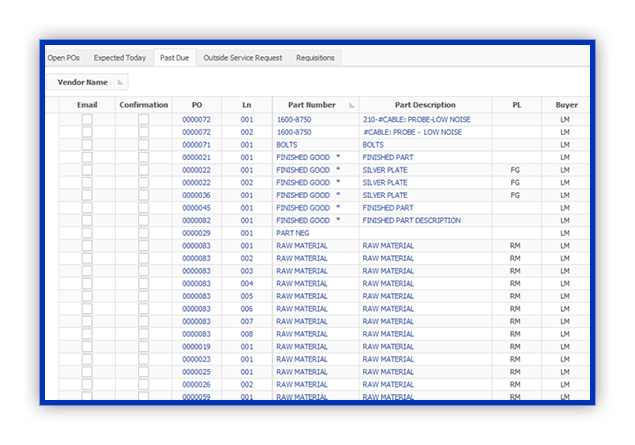The width and height of the screenshot is (635, 445).
Task: Open PO 0000045 link
Action: (196, 208)
